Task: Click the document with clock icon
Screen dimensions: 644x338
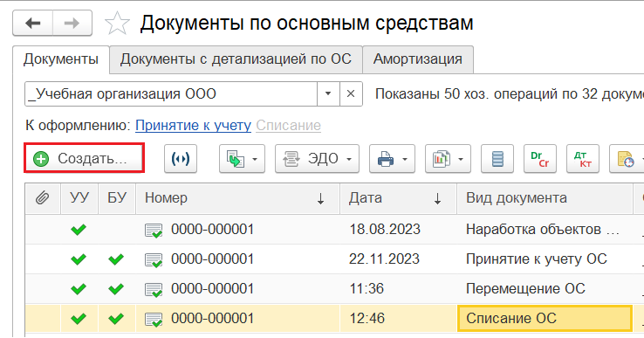Action: (x=627, y=158)
